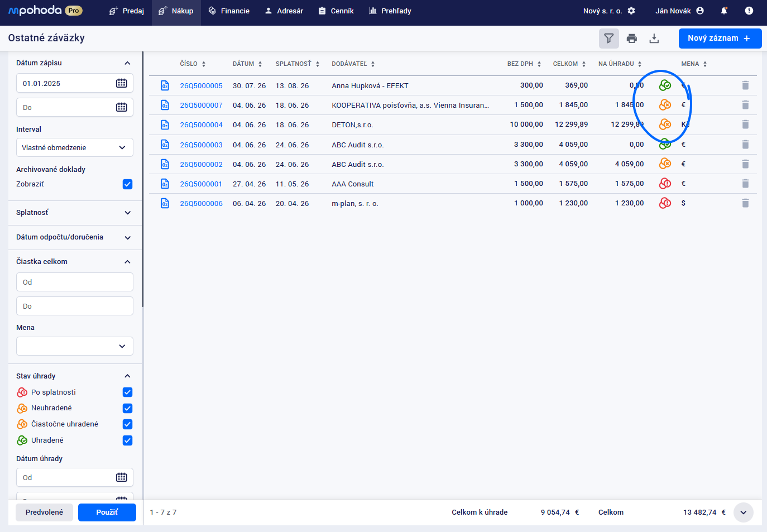Select supplier cell DETON,s.r.o.
Image resolution: width=767 pixels, height=532 pixels.
[x=352, y=125]
